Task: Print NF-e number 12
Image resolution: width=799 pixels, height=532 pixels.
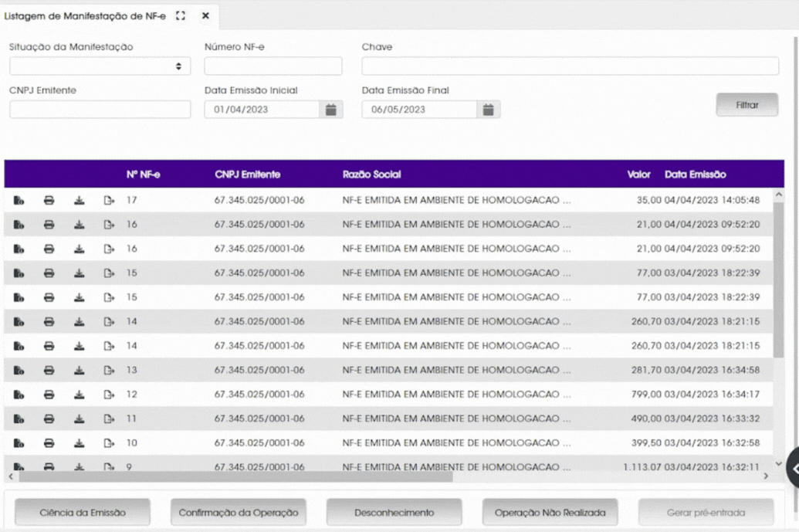Action: coord(49,395)
